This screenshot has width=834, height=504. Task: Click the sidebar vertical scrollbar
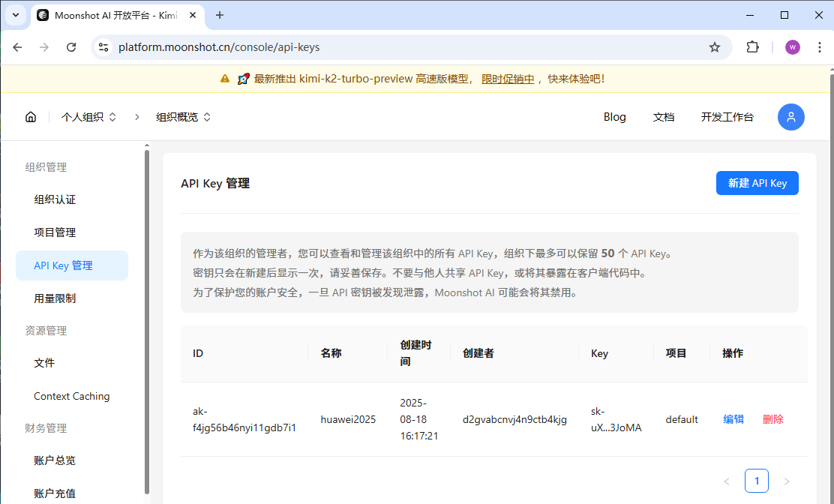[x=147, y=322]
